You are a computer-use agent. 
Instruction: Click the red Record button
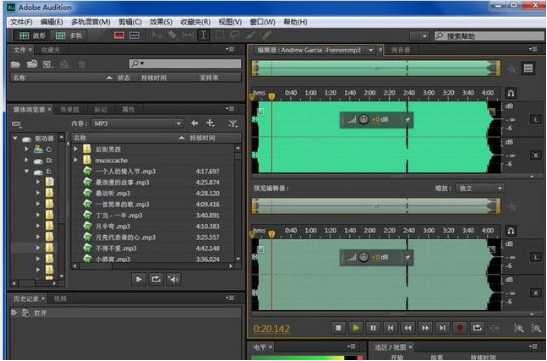460,328
